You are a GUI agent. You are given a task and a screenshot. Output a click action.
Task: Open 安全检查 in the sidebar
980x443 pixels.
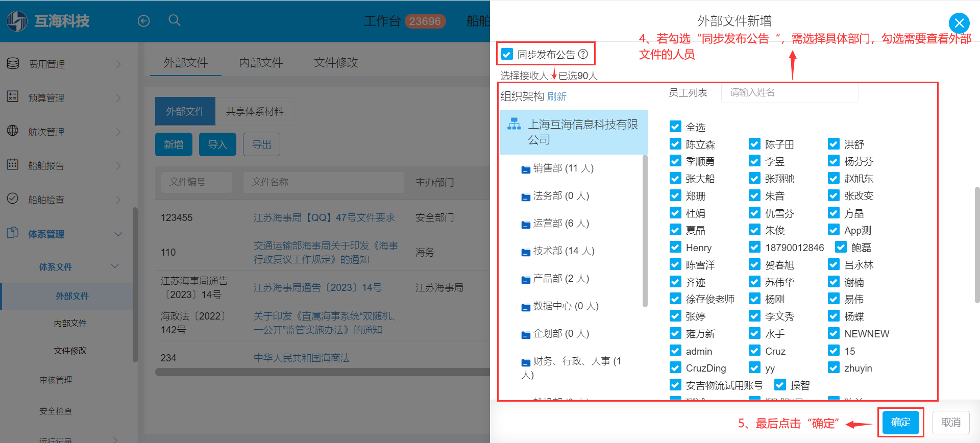56,411
